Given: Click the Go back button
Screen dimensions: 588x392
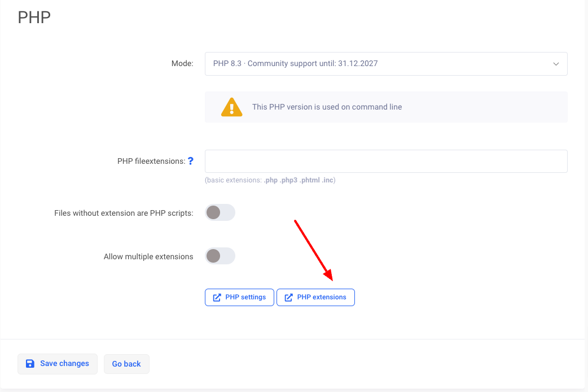Looking at the screenshot, I should 126,364.
